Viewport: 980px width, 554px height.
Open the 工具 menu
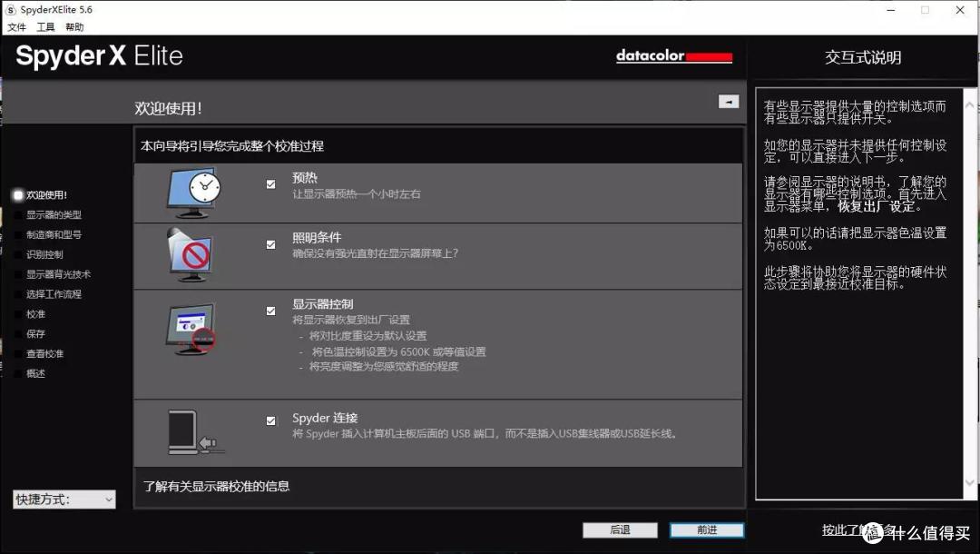pos(45,27)
